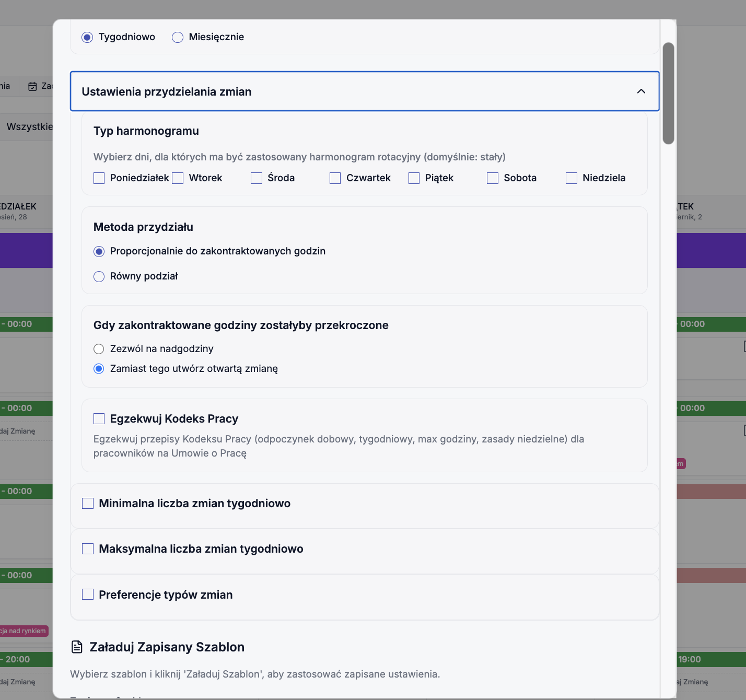Screen dimensions: 746x700
Task: Click the pink 'nad rynkiem' tag in background
Action: click(24, 631)
